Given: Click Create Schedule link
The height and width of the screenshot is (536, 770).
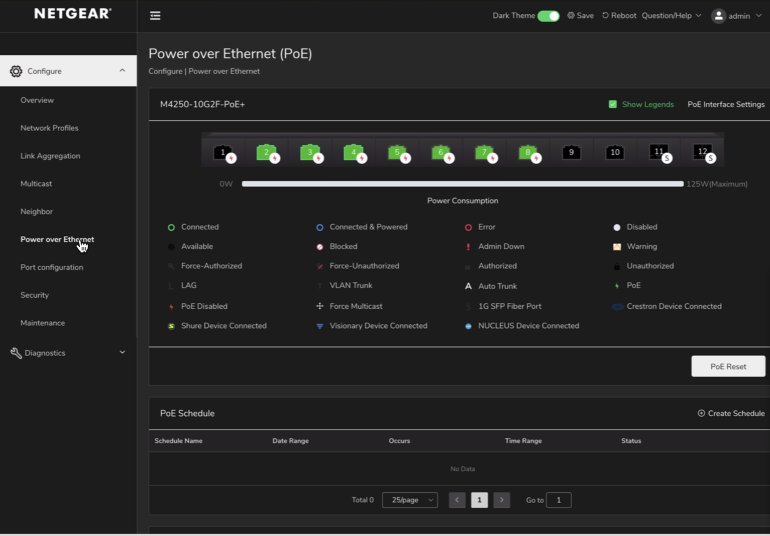Looking at the screenshot, I should (x=731, y=413).
